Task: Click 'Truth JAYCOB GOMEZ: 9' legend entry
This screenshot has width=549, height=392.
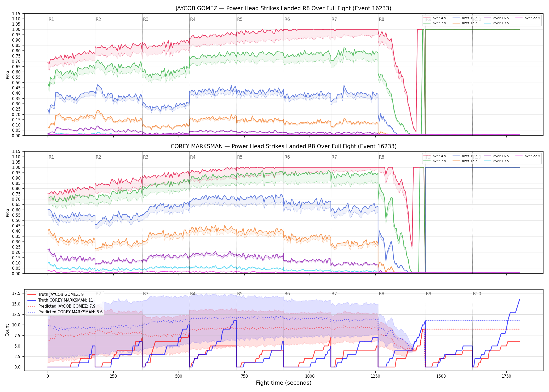Action: coord(55,295)
